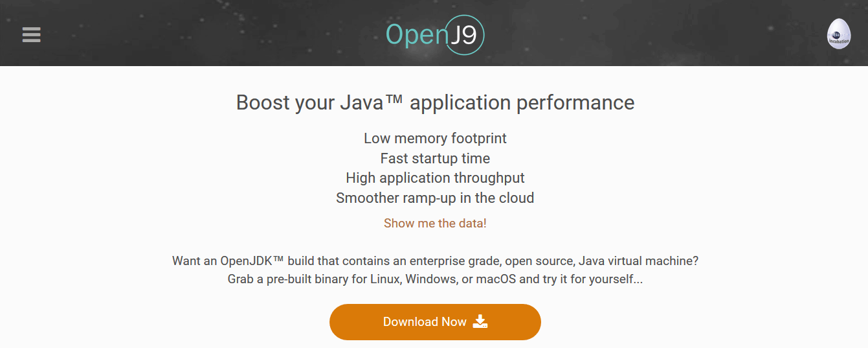This screenshot has height=348, width=868.
Task: Select the 'Low memory footprint' line
Action: pos(435,138)
